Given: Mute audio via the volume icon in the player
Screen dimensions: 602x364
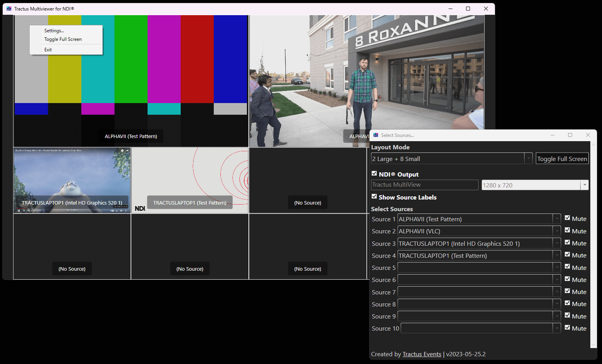Looking at the screenshot, I should (x=29, y=210).
